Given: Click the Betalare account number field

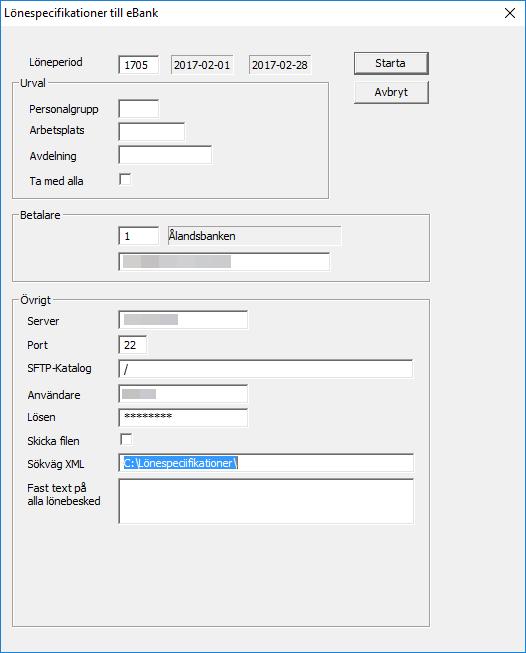Looking at the screenshot, I should tap(224, 262).
